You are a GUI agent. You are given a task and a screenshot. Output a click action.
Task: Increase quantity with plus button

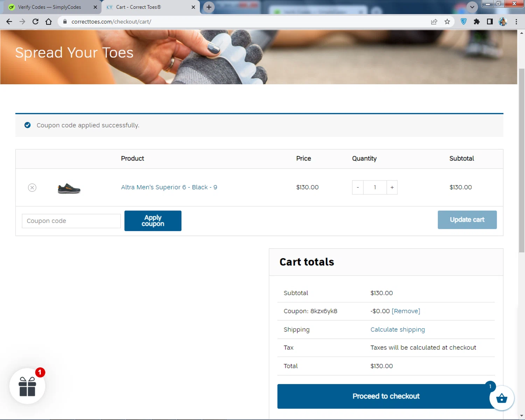click(x=392, y=188)
